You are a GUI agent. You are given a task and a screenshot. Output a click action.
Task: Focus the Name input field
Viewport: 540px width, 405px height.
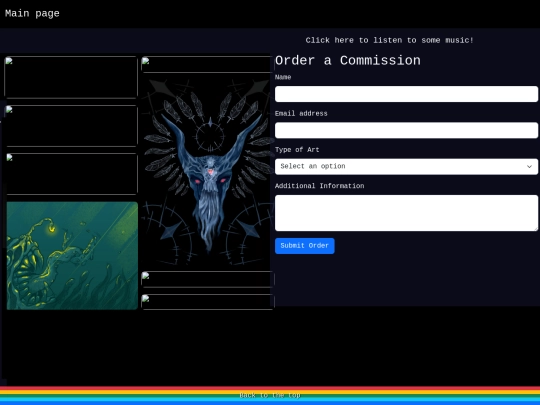click(x=406, y=94)
